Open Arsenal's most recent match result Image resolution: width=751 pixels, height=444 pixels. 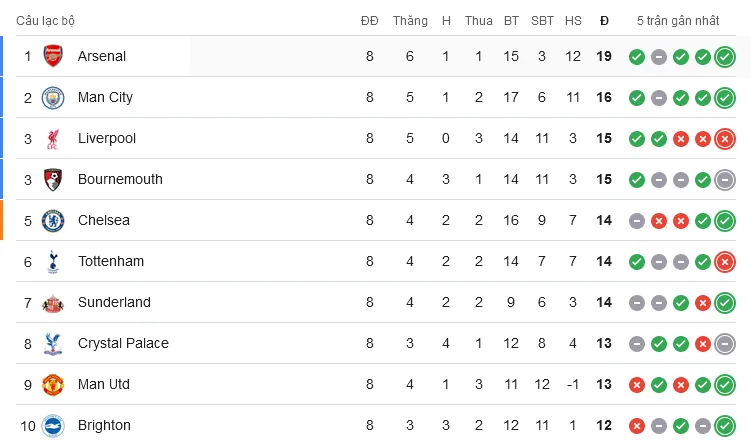[725, 56]
